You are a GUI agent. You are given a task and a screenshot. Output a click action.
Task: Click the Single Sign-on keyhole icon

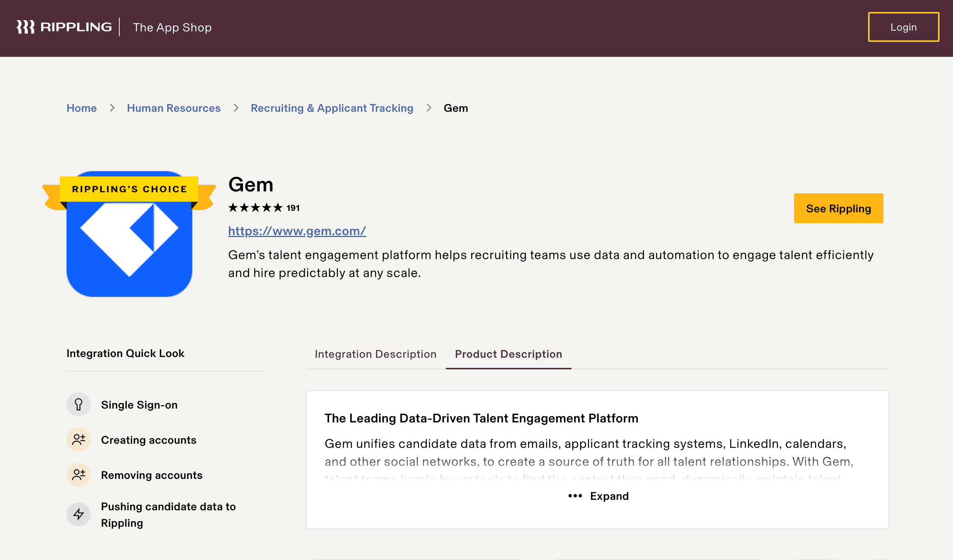click(x=78, y=405)
